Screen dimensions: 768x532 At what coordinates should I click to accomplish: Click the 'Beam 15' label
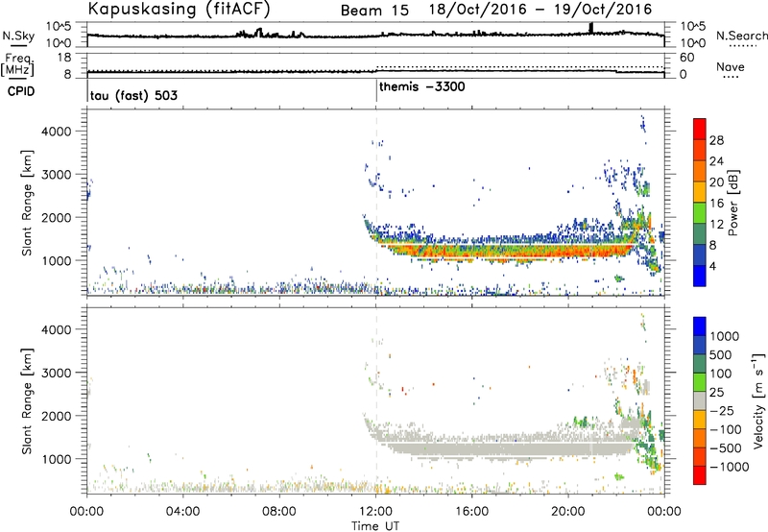click(374, 11)
